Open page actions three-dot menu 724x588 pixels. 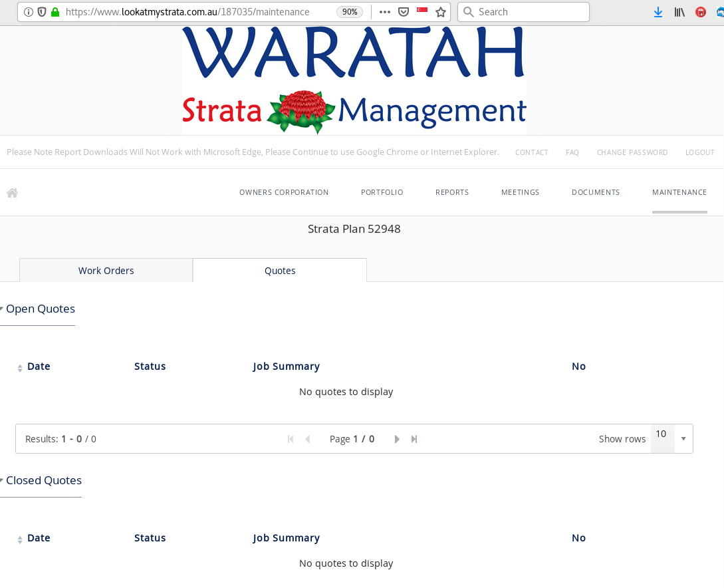[385, 12]
